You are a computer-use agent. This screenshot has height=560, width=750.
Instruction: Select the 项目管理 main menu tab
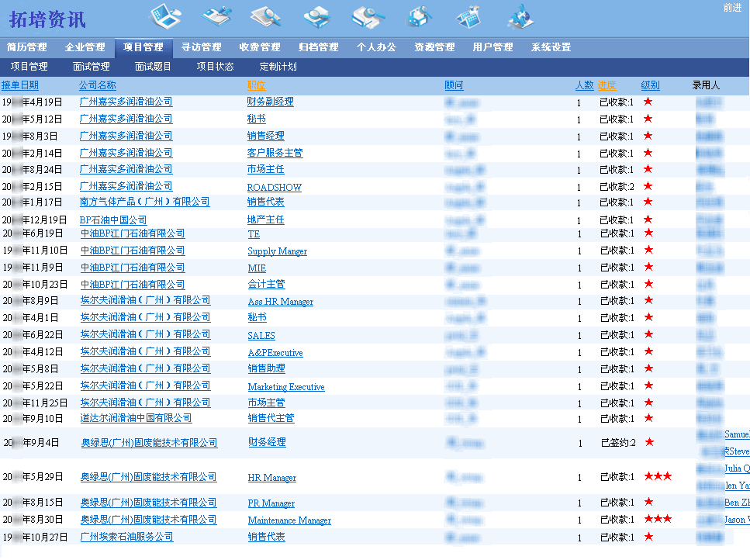[x=143, y=47]
